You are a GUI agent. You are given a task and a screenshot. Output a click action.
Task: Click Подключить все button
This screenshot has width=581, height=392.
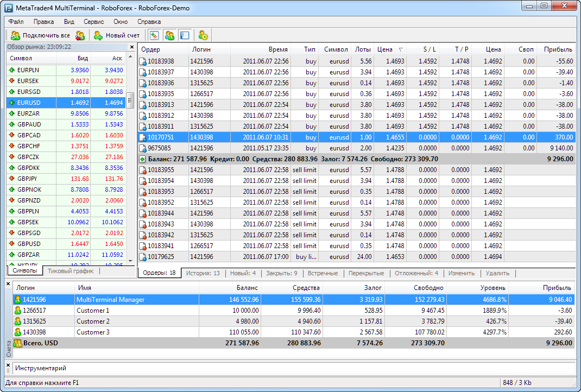click(41, 36)
